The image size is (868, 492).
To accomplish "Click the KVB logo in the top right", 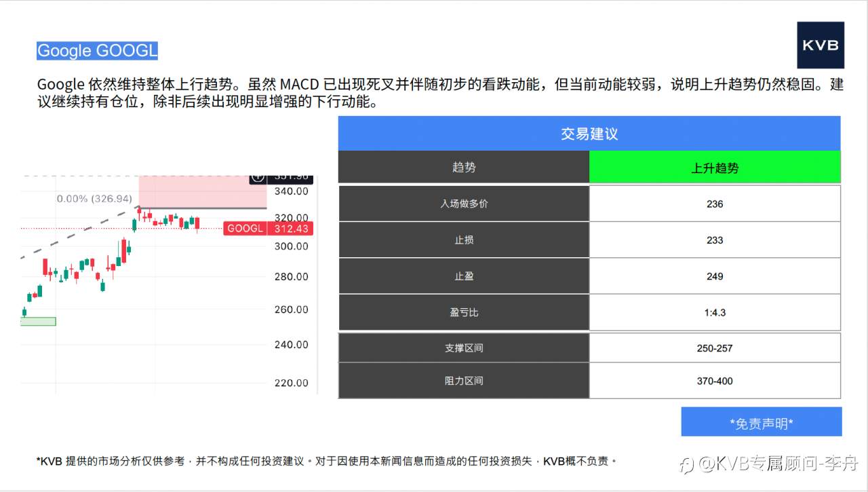I will click(821, 45).
